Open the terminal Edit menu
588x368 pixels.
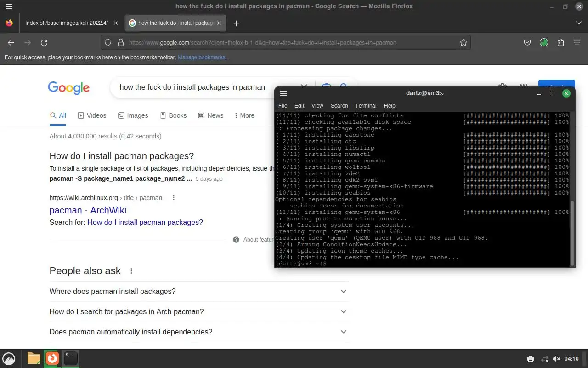(300, 105)
